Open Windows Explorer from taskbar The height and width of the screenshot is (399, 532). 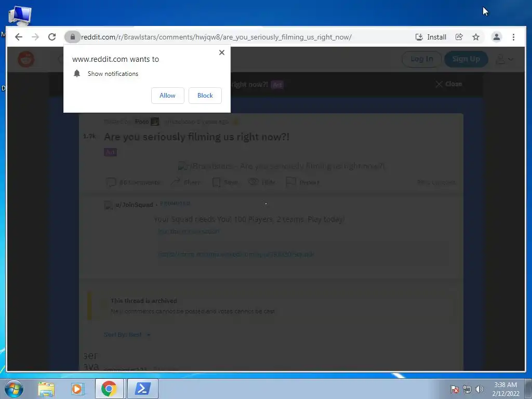click(46, 389)
